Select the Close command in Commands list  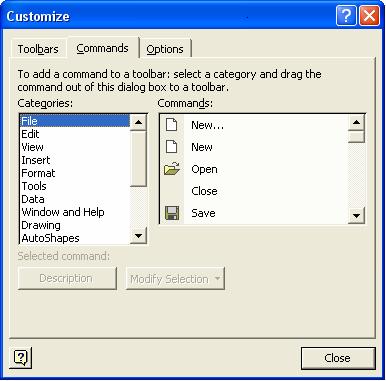click(x=204, y=191)
